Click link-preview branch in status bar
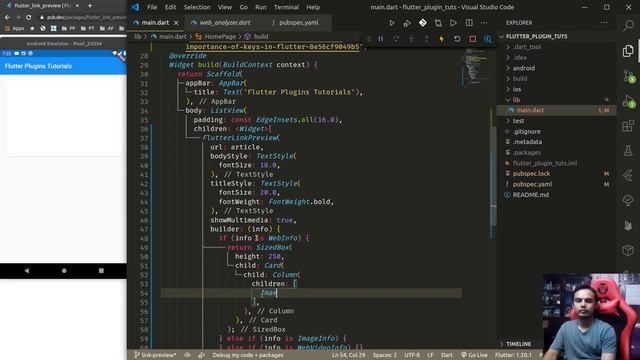This screenshot has width=640, height=360. pyautogui.click(x=155, y=355)
